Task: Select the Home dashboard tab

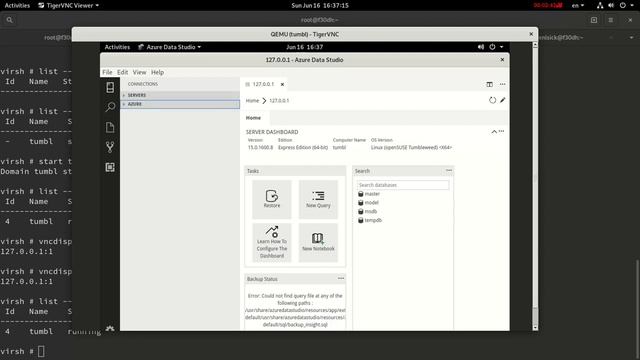Action: (253, 118)
